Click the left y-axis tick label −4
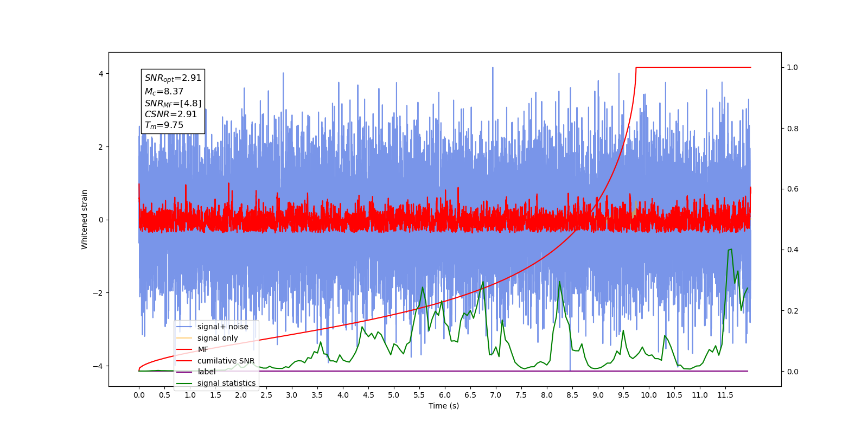 (98, 366)
